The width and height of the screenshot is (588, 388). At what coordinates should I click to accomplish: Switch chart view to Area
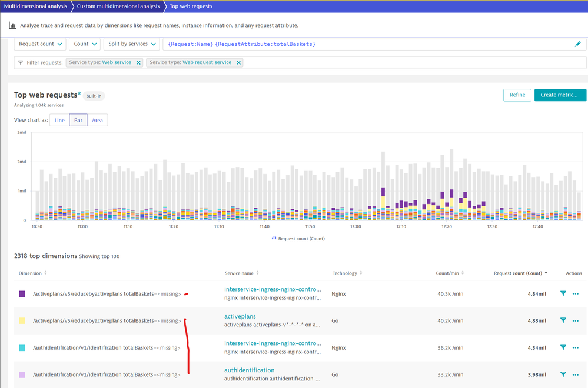coord(97,121)
